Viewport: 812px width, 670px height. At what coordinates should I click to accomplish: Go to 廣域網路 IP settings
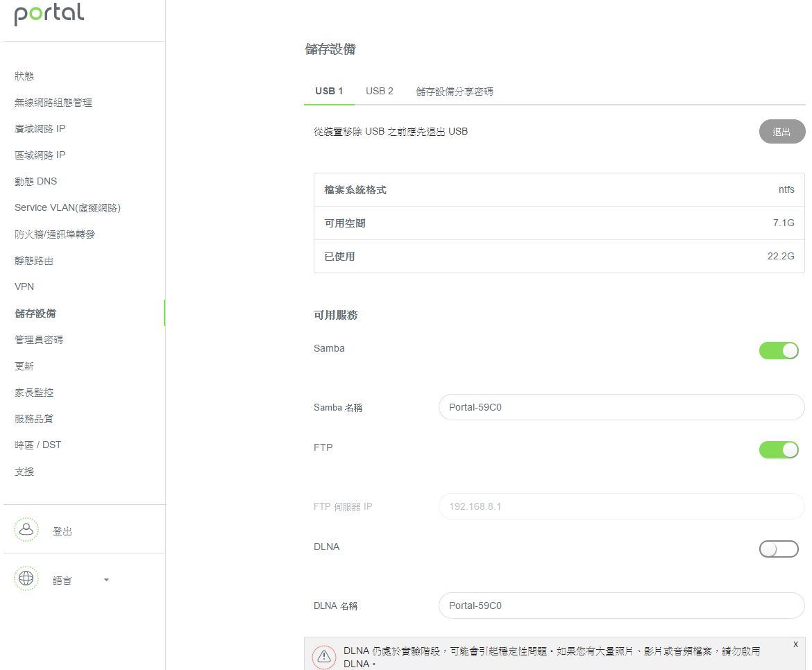point(40,129)
